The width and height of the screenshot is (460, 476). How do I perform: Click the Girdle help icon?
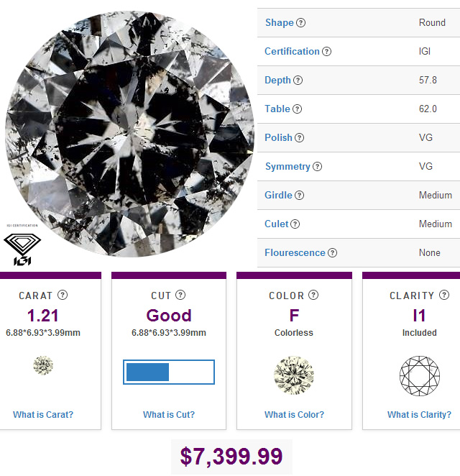(x=300, y=196)
